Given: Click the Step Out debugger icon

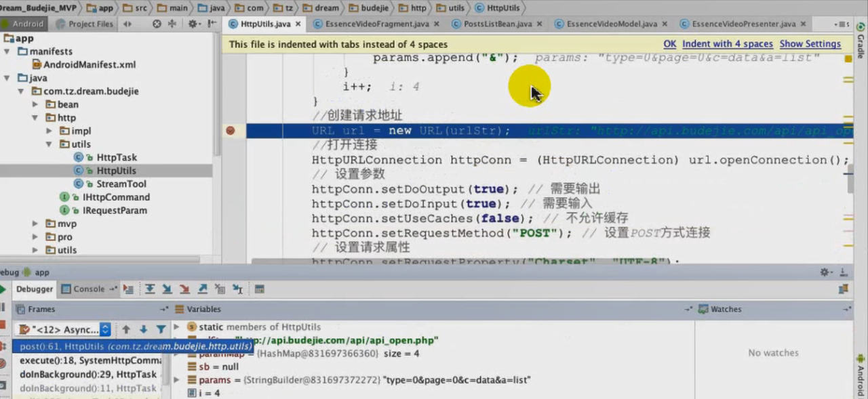Looking at the screenshot, I should click(202, 289).
